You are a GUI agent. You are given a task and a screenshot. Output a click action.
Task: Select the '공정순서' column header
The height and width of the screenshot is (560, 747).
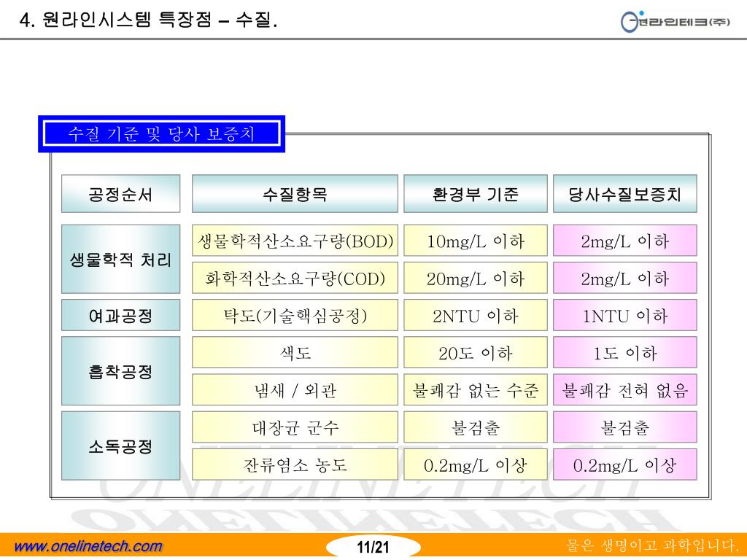(120, 194)
